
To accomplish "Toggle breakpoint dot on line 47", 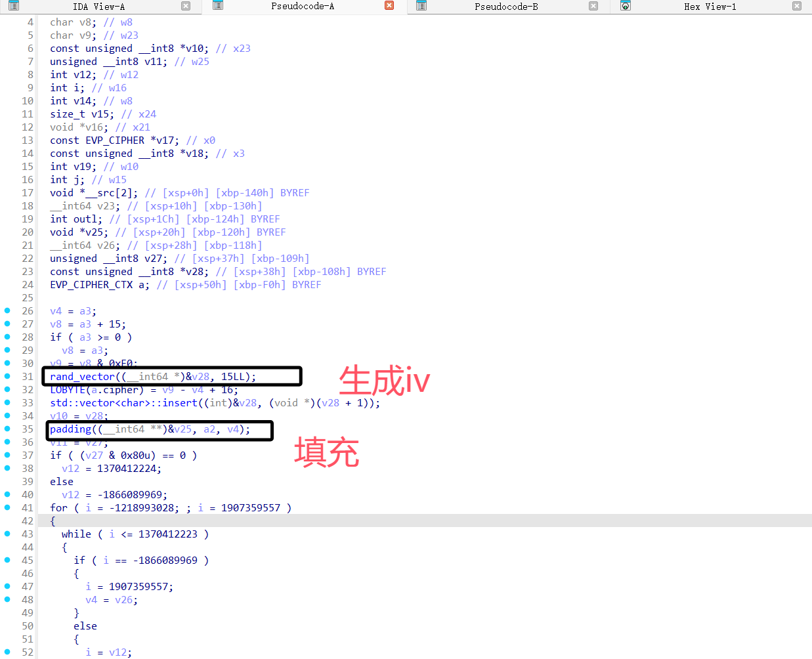I will (x=7, y=586).
